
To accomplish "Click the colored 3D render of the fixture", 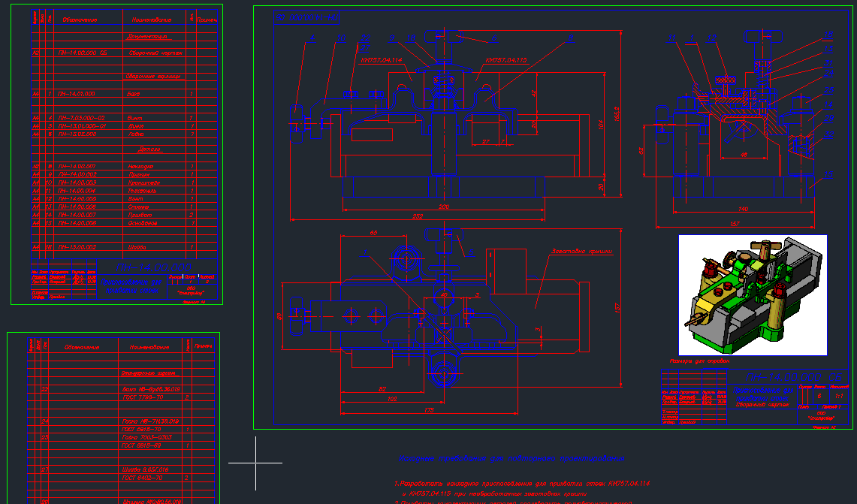I will coord(753,295).
